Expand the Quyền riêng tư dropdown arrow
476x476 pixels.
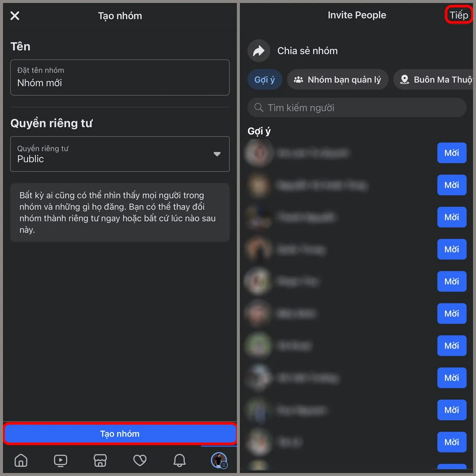[x=217, y=154]
